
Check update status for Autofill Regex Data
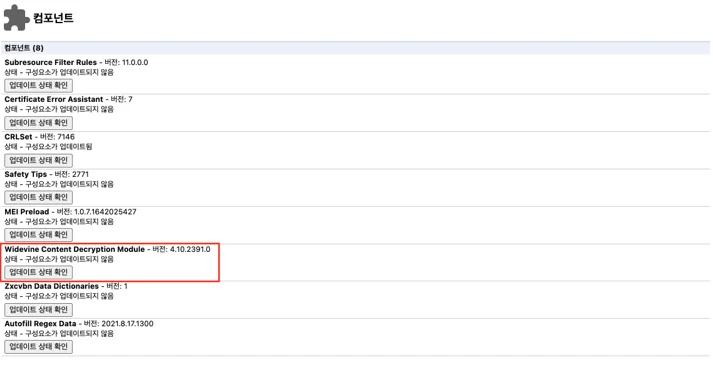[x=39, y=347]
